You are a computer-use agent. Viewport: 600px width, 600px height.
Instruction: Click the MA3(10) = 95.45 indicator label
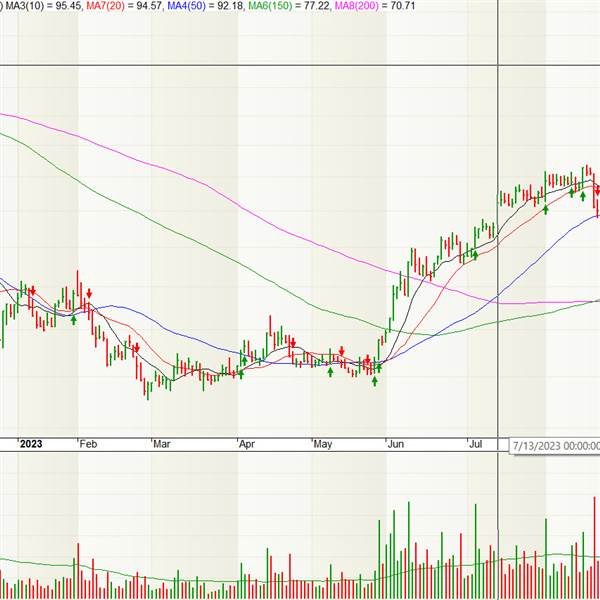(x=43, y=6)
